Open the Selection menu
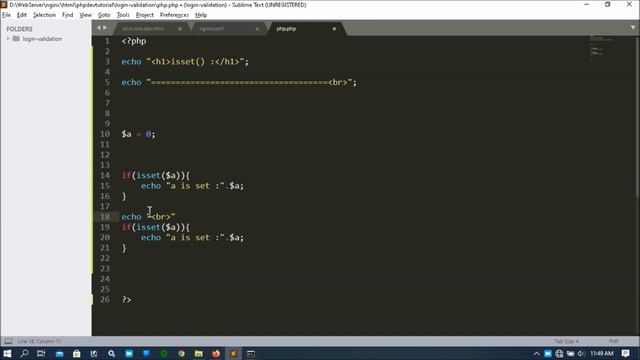The height and width of the screenshot is (360, 640). tap(44, 15)
